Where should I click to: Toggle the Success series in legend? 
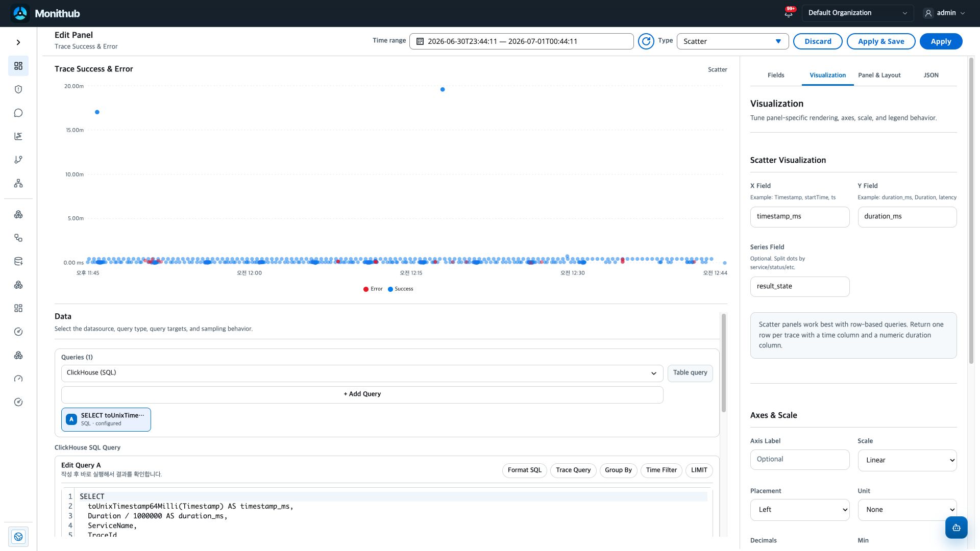tap(401, 289)
